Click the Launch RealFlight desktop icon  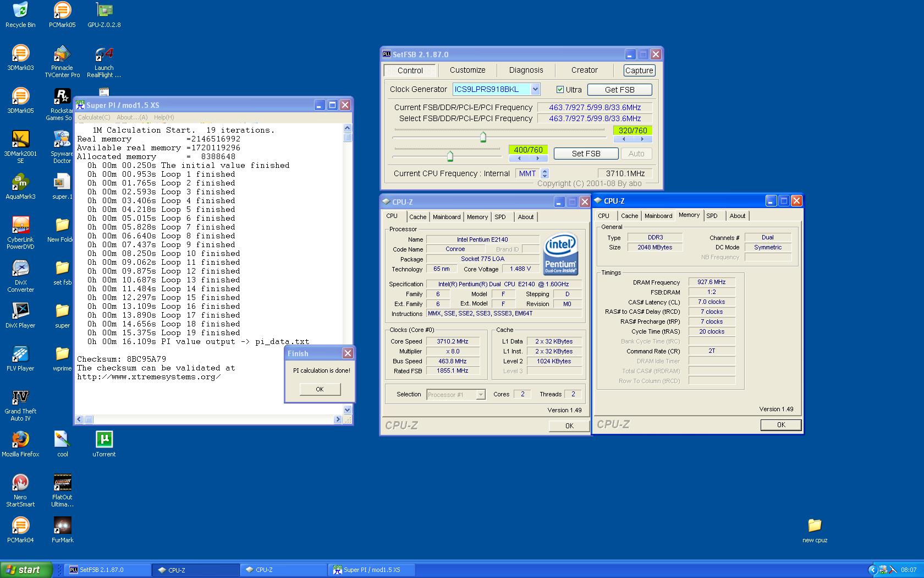104,61
